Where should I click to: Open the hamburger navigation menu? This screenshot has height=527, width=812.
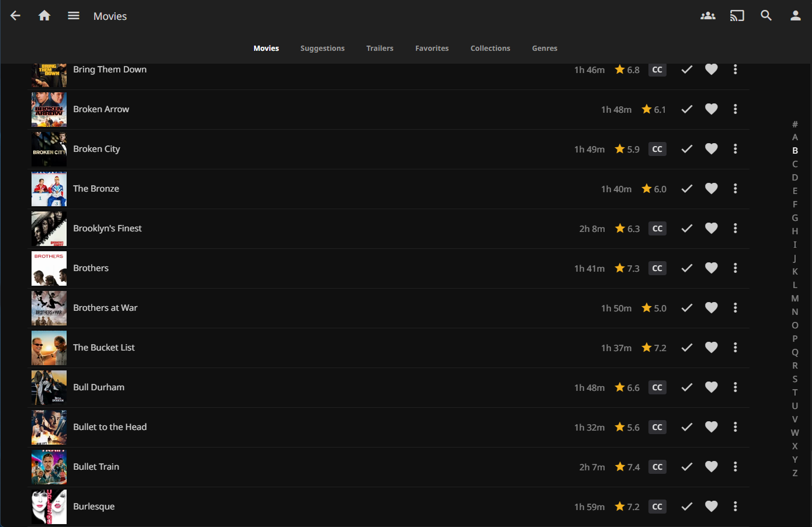click(74, 16)
